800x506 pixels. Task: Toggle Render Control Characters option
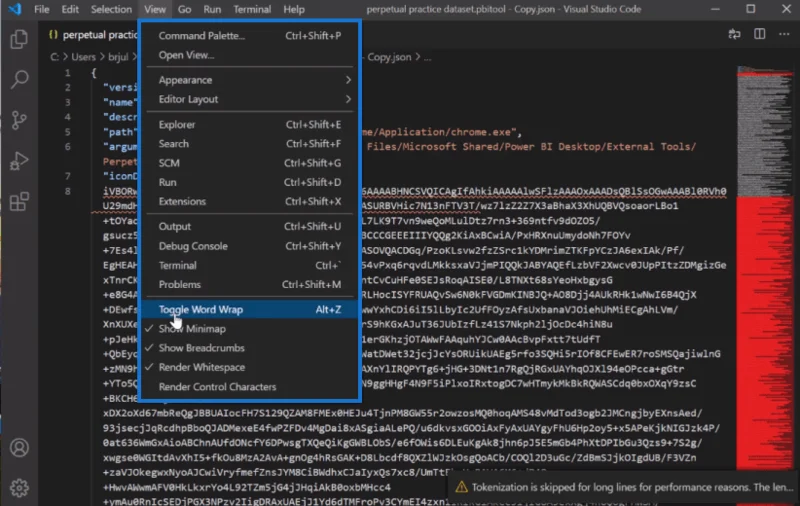(249, 387)
